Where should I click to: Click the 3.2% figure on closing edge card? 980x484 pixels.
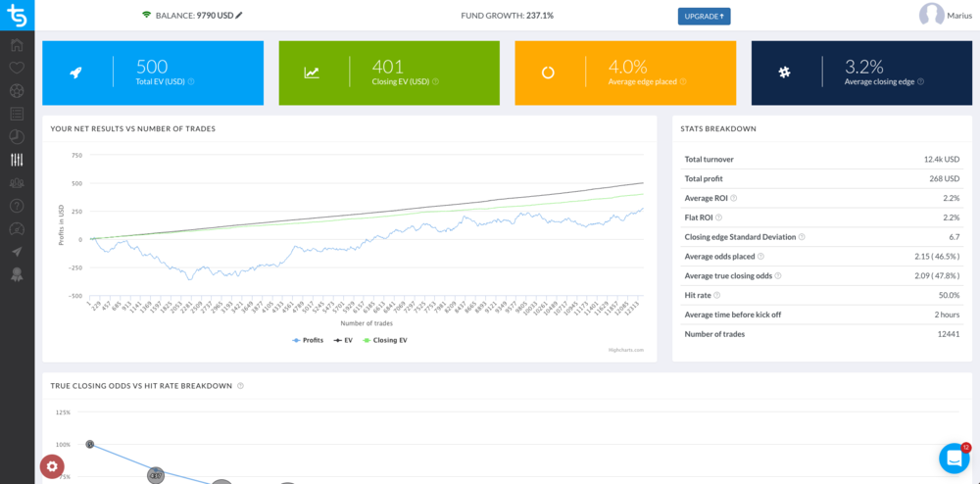pyautogui.click(x=863, y=67)
